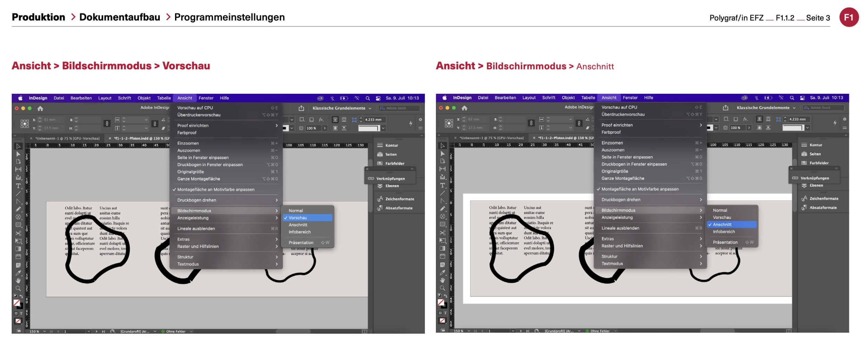
Task: Select the Zoom tool in left screenshot
Action: (x=18, y=288)
